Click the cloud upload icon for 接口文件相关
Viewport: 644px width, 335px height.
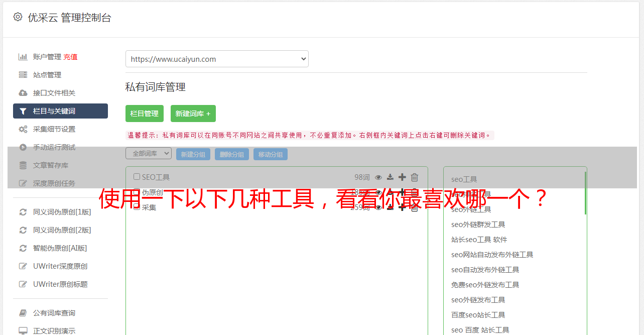coord(23,93)
